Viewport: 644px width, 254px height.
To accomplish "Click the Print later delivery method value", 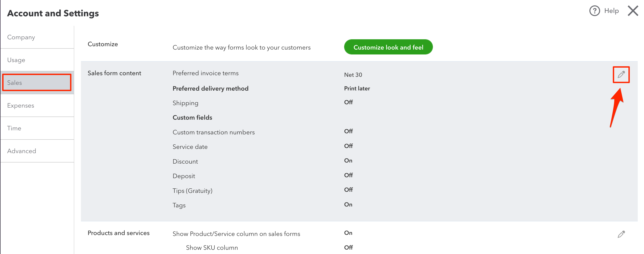I will pos(357,88).
